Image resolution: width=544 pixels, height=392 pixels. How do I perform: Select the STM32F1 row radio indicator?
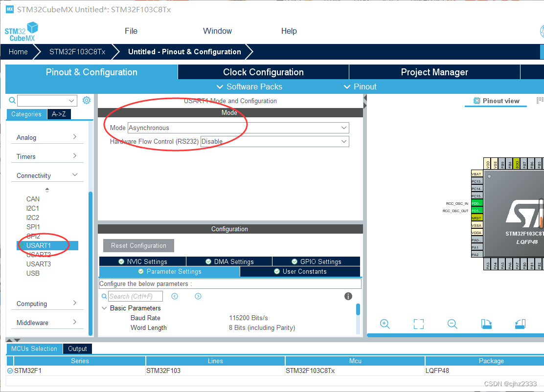point(10,370)
